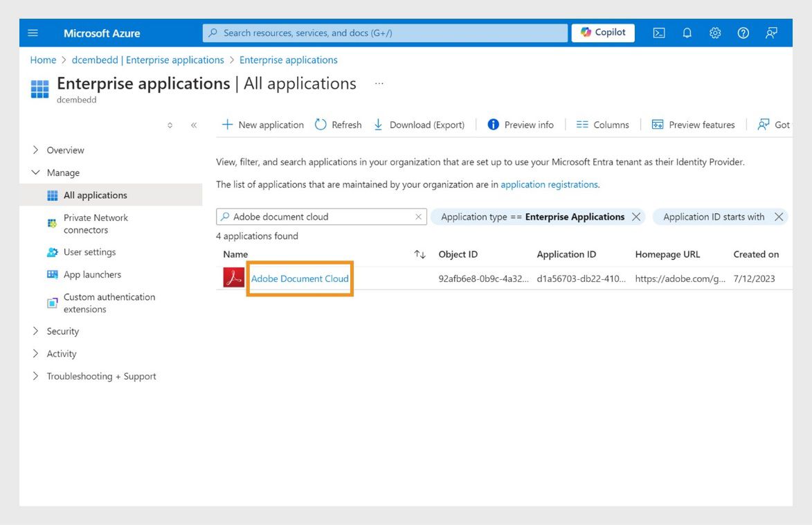This screenshot has height=525, width=812.
Task: Expand the Activity section
Action: click(60, 353)
